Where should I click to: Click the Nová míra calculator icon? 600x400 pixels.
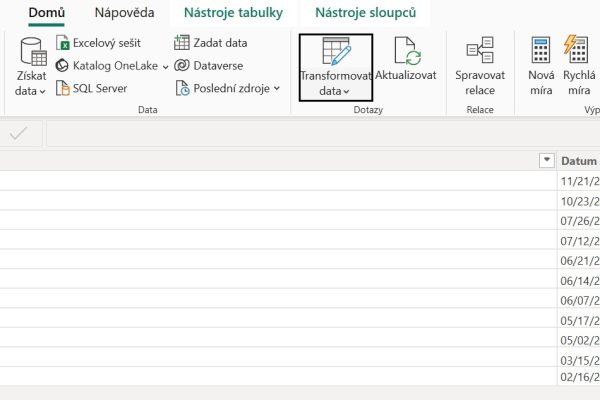tap(541, 50)
